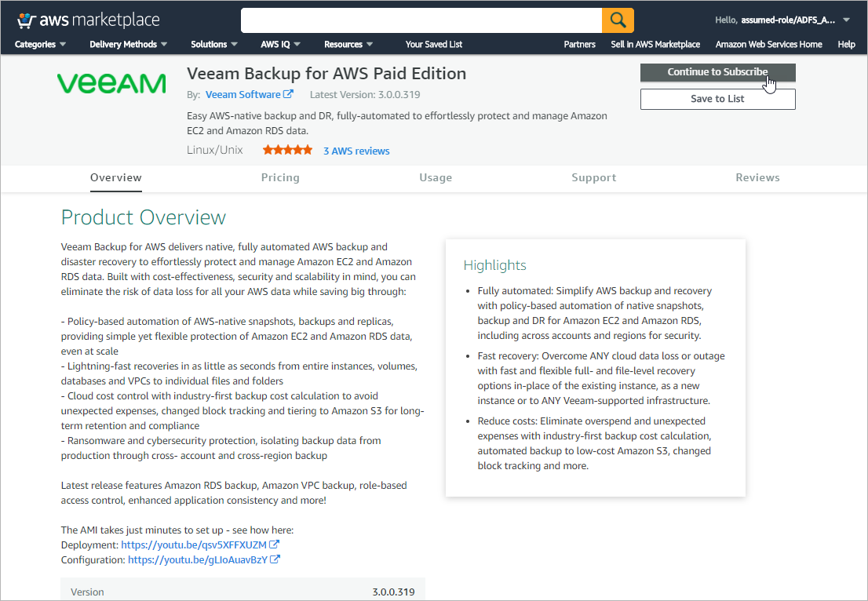The width and height of the screenshot is (868, 601).
Task: Expand the Categories dropdown
Action: click(x=40, y=44)
